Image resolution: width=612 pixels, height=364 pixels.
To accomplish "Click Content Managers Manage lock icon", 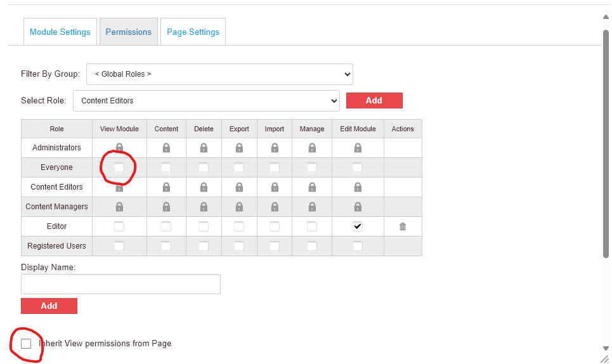I will [312, 207].
